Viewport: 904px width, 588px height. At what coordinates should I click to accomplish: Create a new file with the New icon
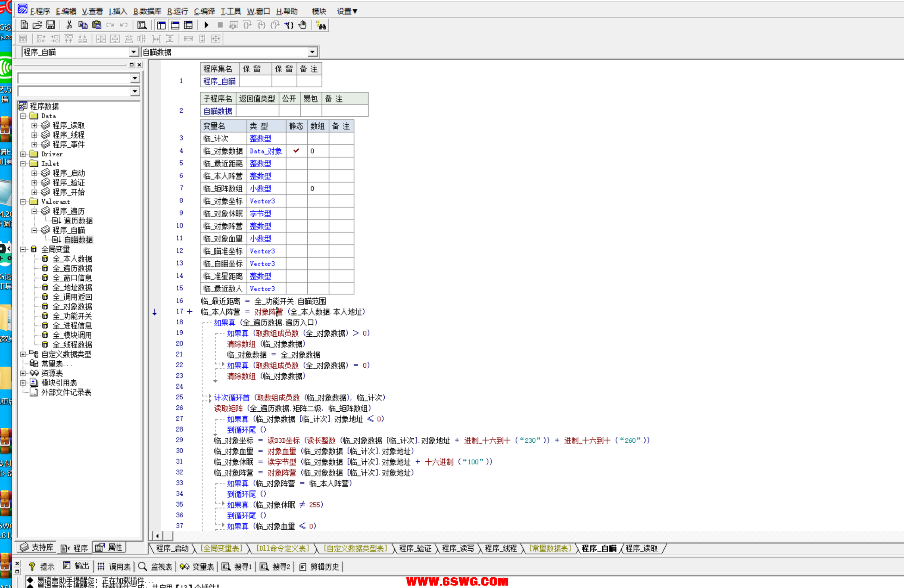pos(24,25)
